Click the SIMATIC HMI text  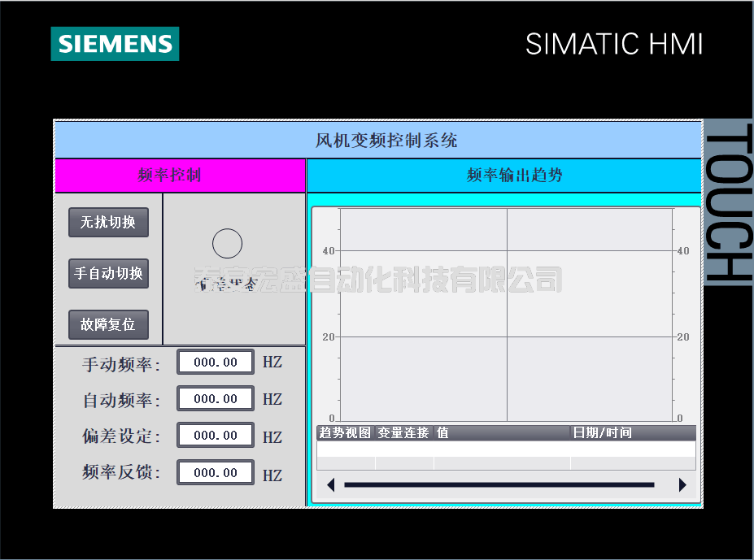point(615,45)
